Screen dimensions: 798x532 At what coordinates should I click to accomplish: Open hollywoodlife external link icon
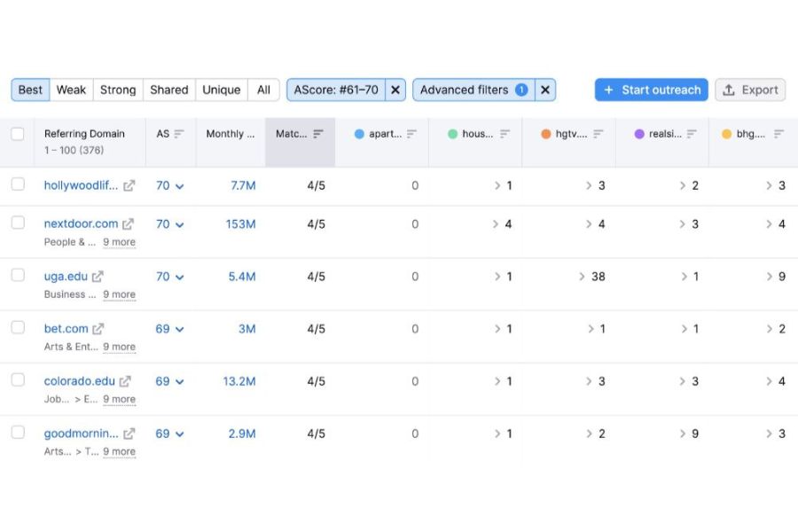(x=129, y=186)
